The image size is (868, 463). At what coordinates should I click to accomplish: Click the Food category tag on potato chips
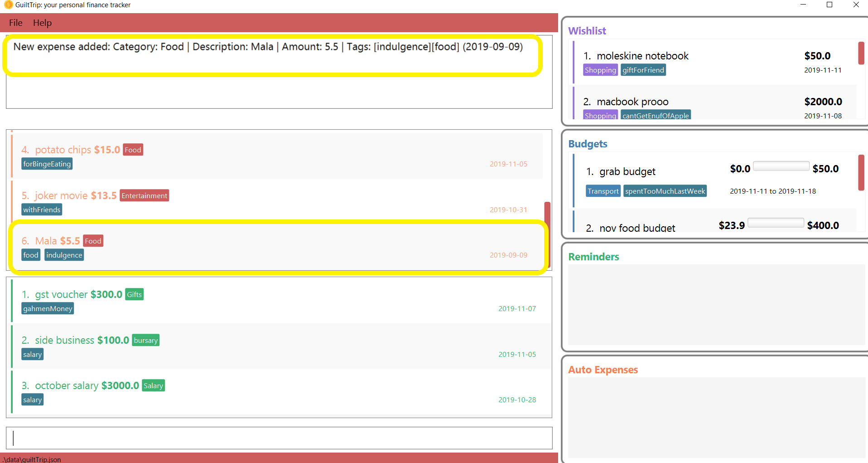[133, 150]
